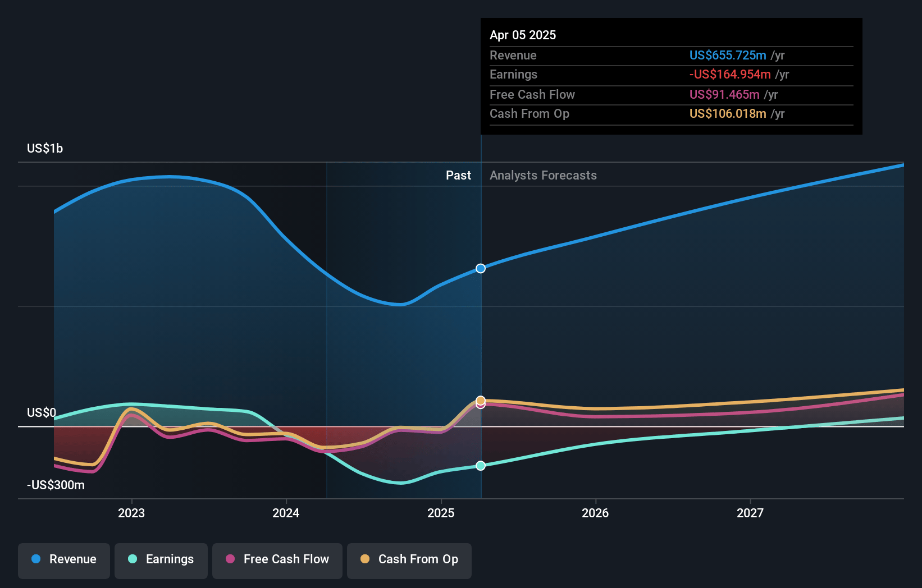Viewport: 922px width, 588px height.
Task: Click the 2026 x-axis label
Action: (x=595, y=513)
